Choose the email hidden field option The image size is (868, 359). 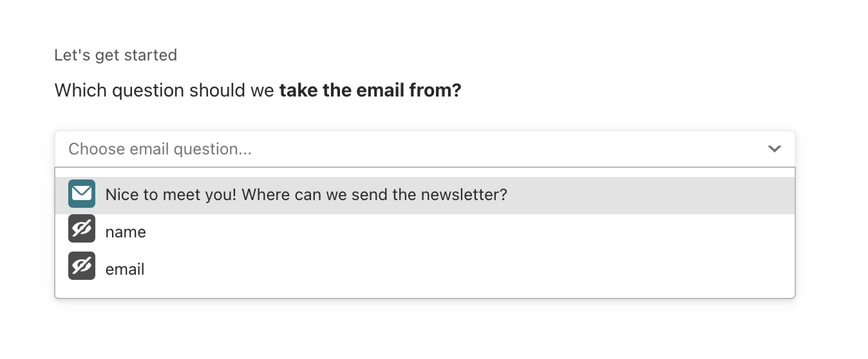pos(425,269)
